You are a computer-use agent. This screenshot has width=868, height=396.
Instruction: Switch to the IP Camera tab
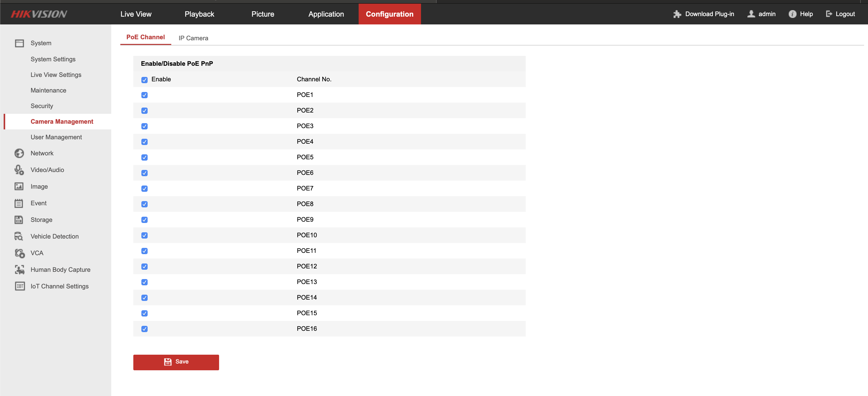[193, 38]
